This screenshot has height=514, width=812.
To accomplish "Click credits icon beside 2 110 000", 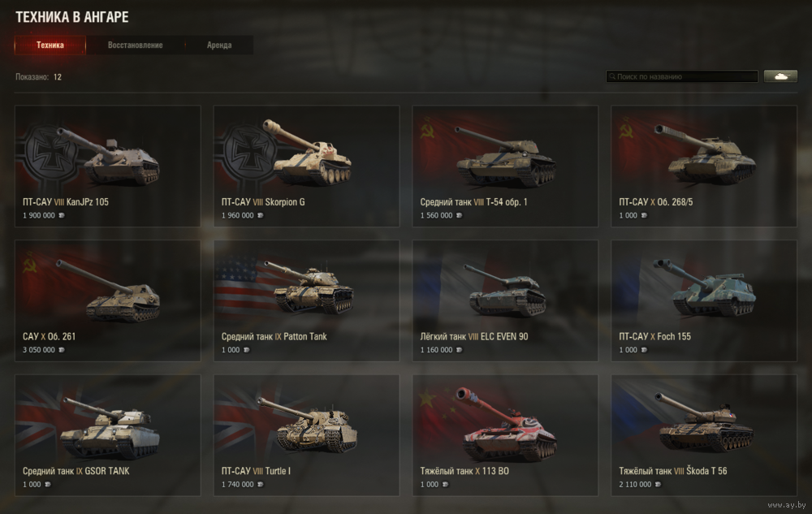I will tap(659, 485).
